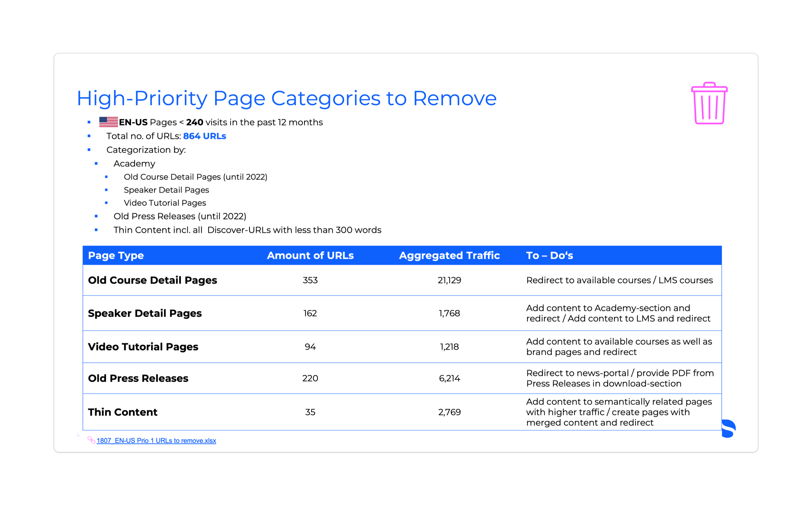Viewport: 812px width, 507px height.
Task: Click 'Old Course Detail Pages (until 2022)' bullet
Action: click(x=196, y=177)
